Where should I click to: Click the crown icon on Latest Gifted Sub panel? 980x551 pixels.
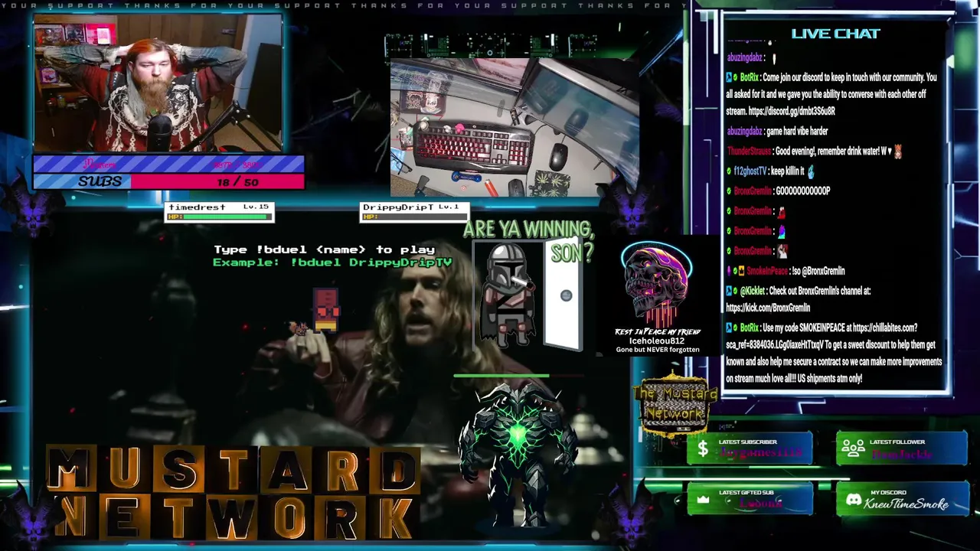click(703, 500)
